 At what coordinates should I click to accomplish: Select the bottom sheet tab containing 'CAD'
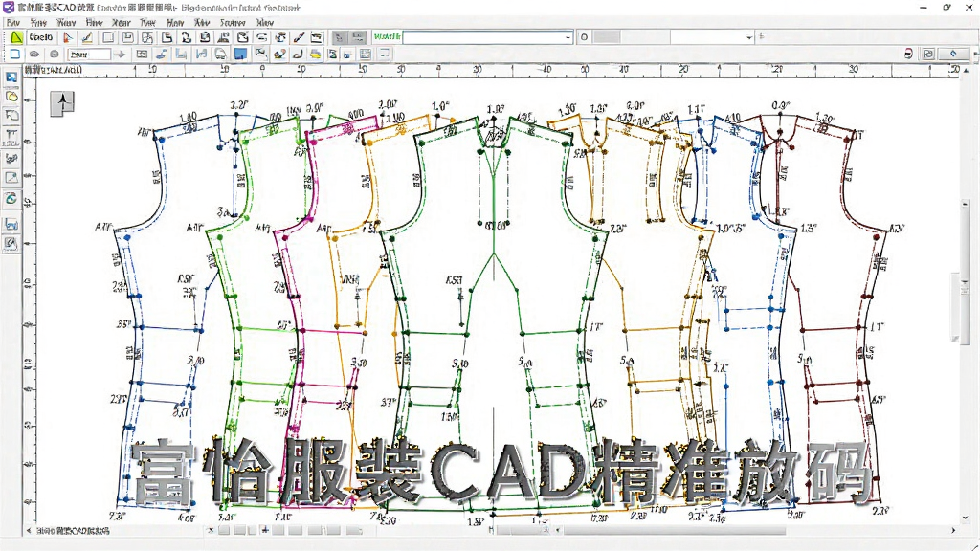[72, 531]
